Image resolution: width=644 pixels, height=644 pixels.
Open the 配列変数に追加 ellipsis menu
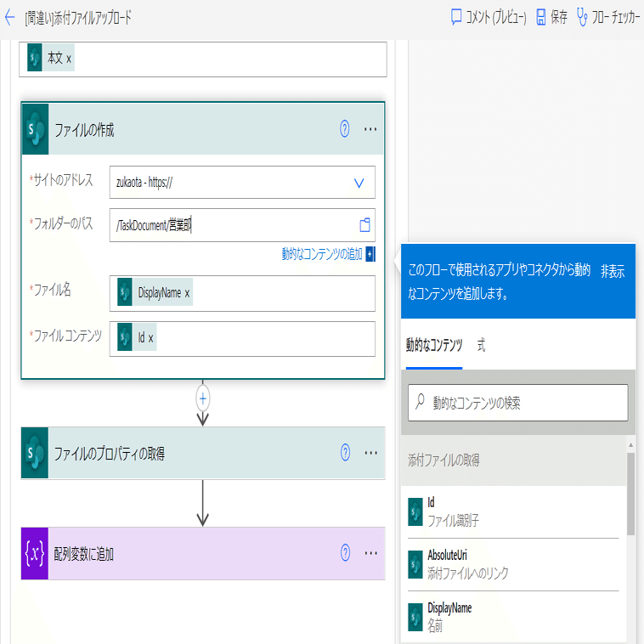pyautogui.click(x=371, y=553)
